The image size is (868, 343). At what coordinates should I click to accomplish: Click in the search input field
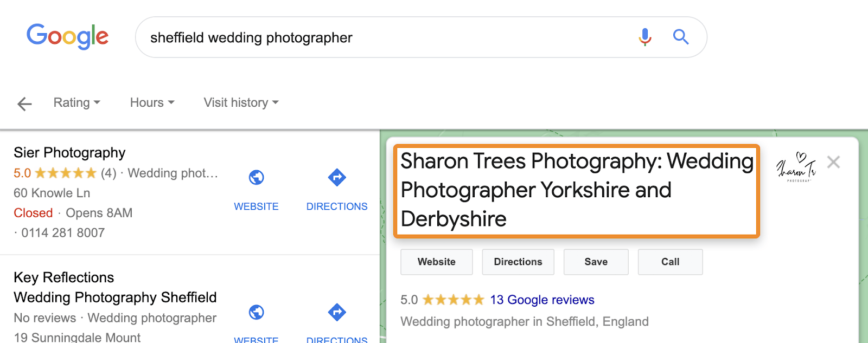[x=380, y=37]
